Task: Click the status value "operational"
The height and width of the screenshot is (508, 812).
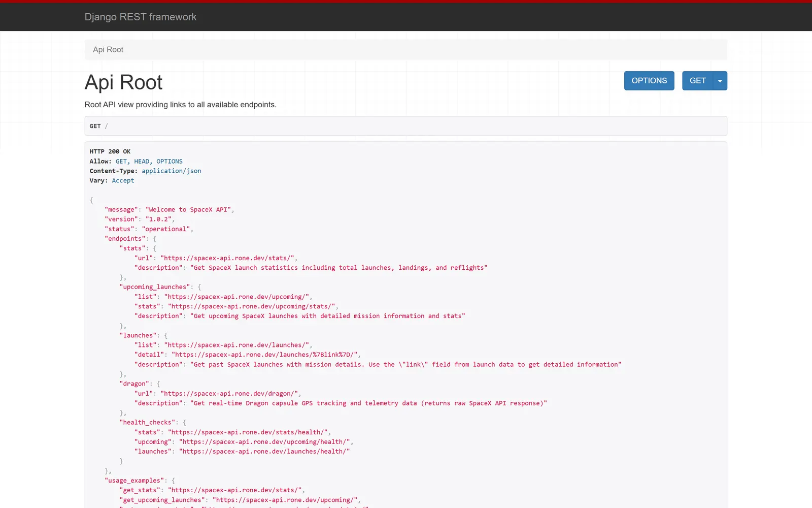Action: click(x=166, y=229)
